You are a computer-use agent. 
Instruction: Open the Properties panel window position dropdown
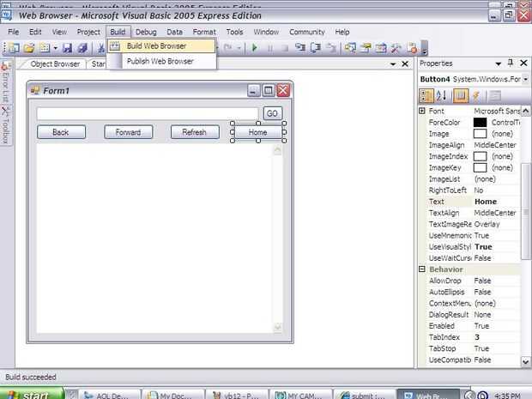[498, 63]
